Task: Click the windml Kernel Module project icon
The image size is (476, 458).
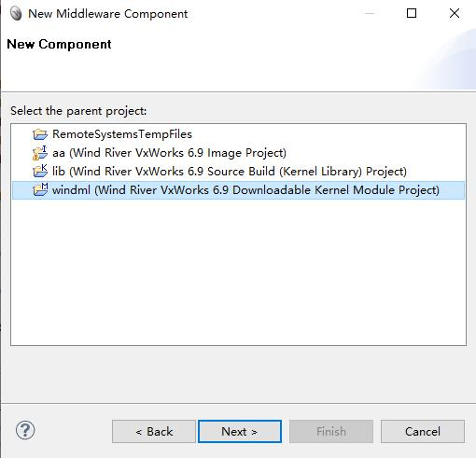Action: tap(40, 189)
